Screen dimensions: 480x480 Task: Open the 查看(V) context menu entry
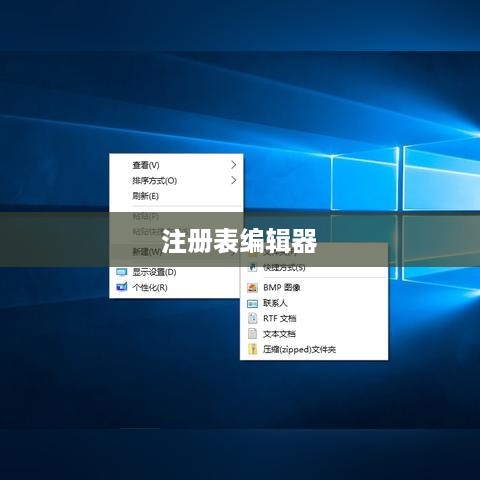coord(176,165)
